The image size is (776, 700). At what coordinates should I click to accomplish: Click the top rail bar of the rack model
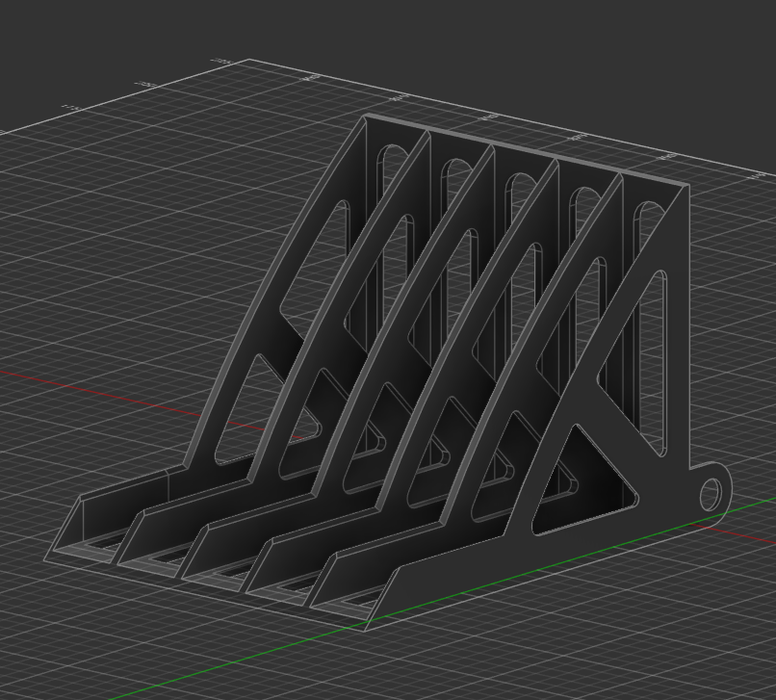coord(525,149)
